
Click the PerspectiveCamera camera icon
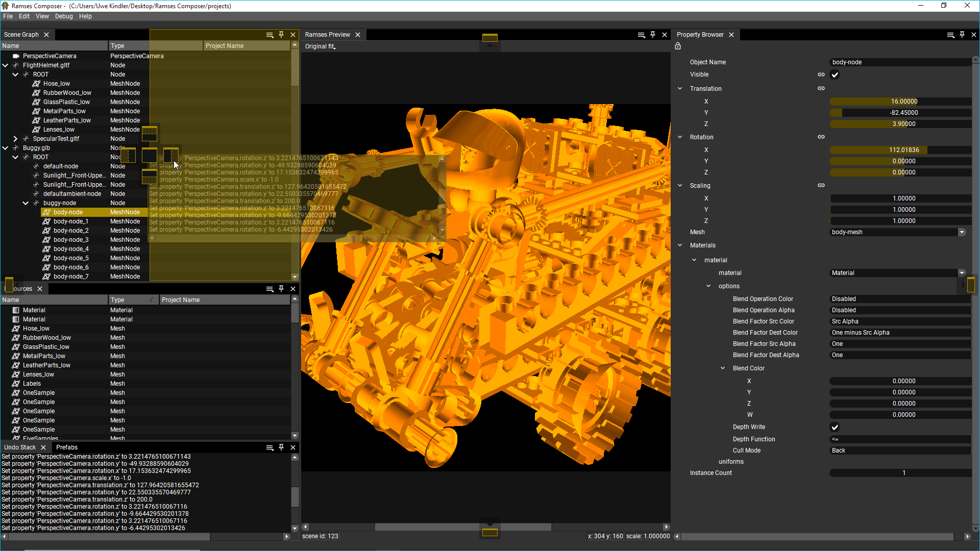tap(16, 56)
